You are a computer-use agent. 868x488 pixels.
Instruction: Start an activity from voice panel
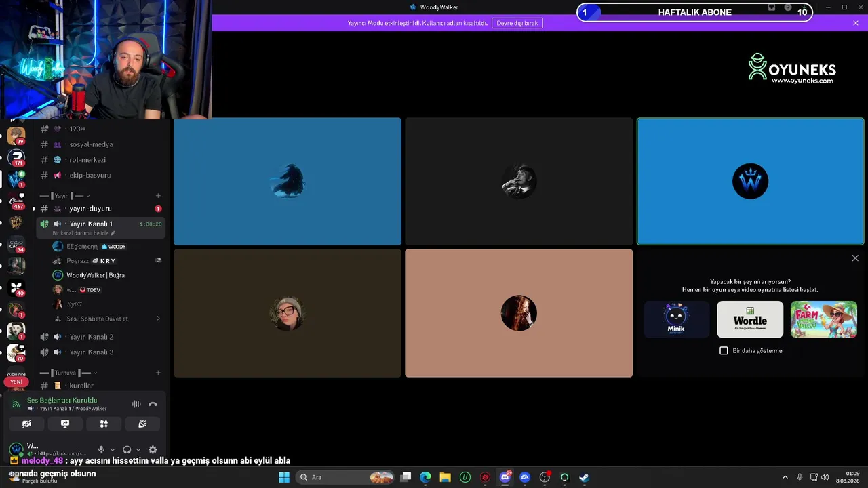[104, 424]
